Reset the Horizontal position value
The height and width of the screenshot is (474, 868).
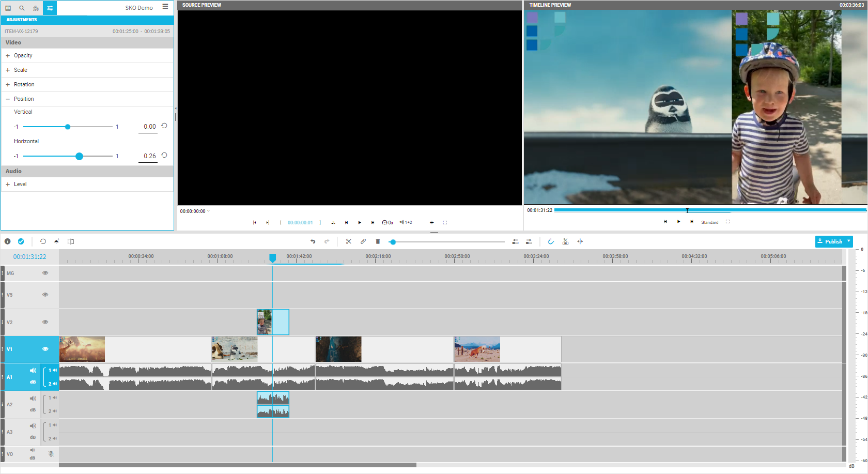click(x=164, y=155)
